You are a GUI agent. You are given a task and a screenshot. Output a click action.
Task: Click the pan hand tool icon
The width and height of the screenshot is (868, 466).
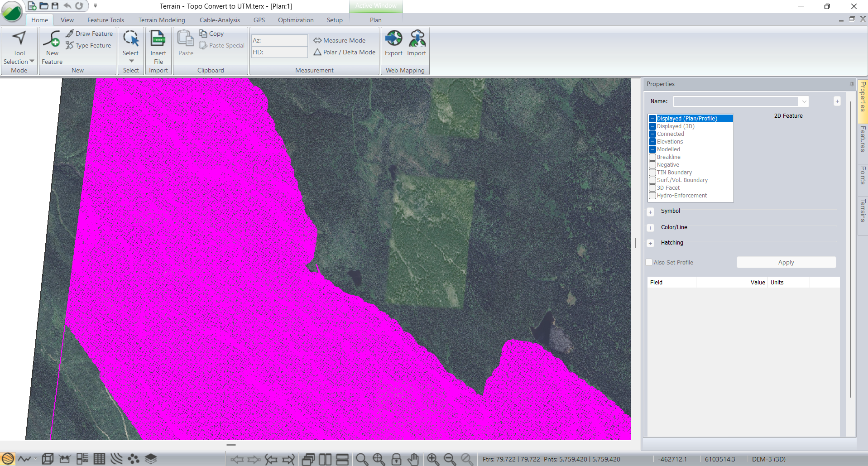tap(413, 459)
